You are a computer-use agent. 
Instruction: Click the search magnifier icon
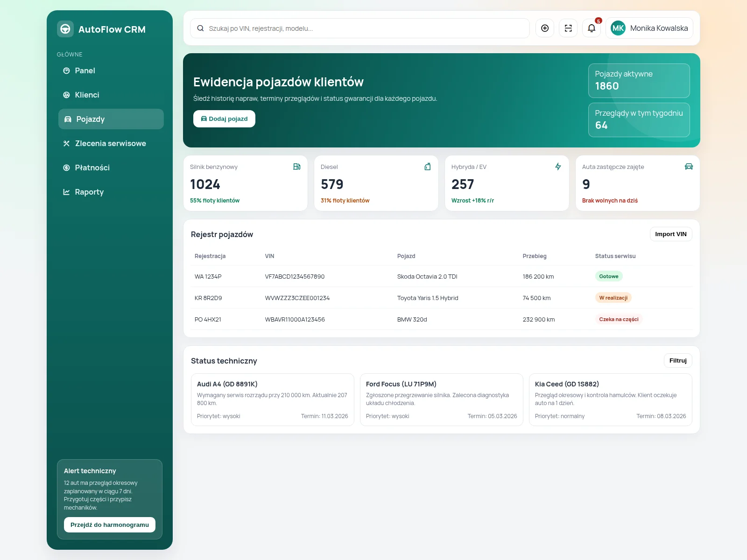click(x=200, y=28)
